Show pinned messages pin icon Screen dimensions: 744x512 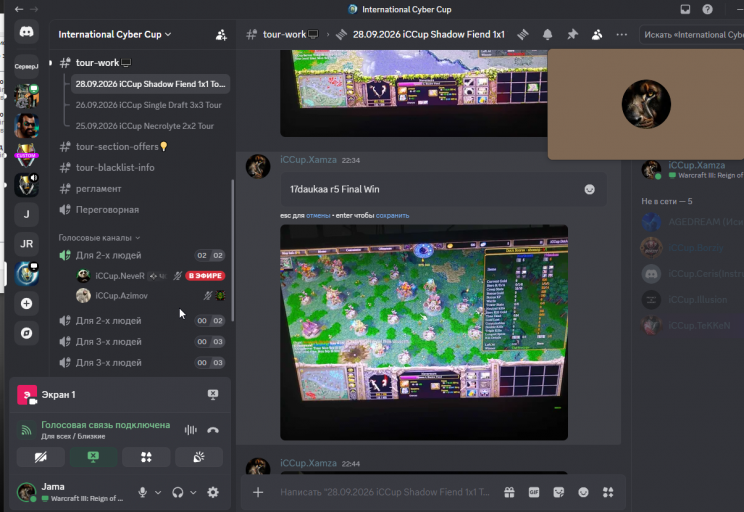[x=572, y=35]
